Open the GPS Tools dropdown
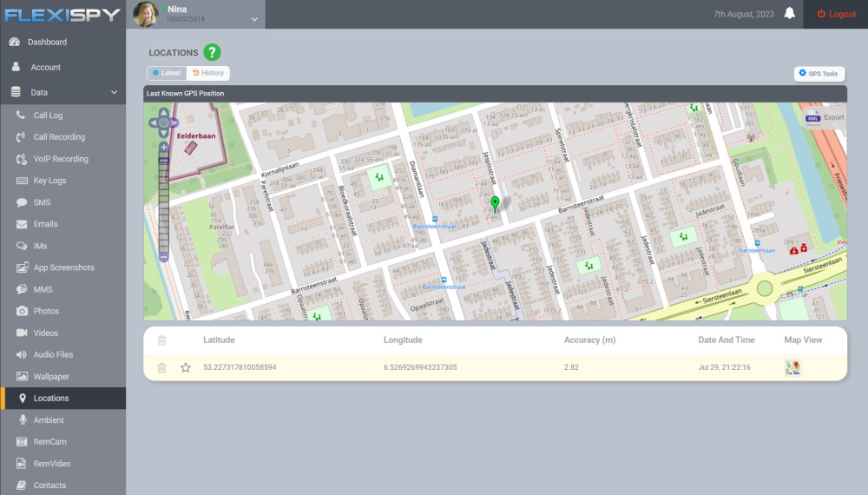The width and height of the screenshot is (868, 495). pyautogui.click(x=819, y=74)
